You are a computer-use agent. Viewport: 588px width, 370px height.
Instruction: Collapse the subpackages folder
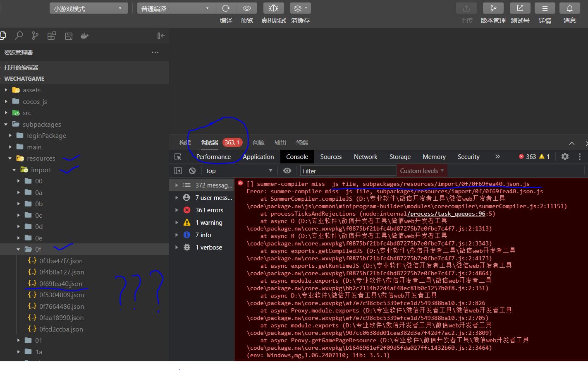click(x=6, y=124)
